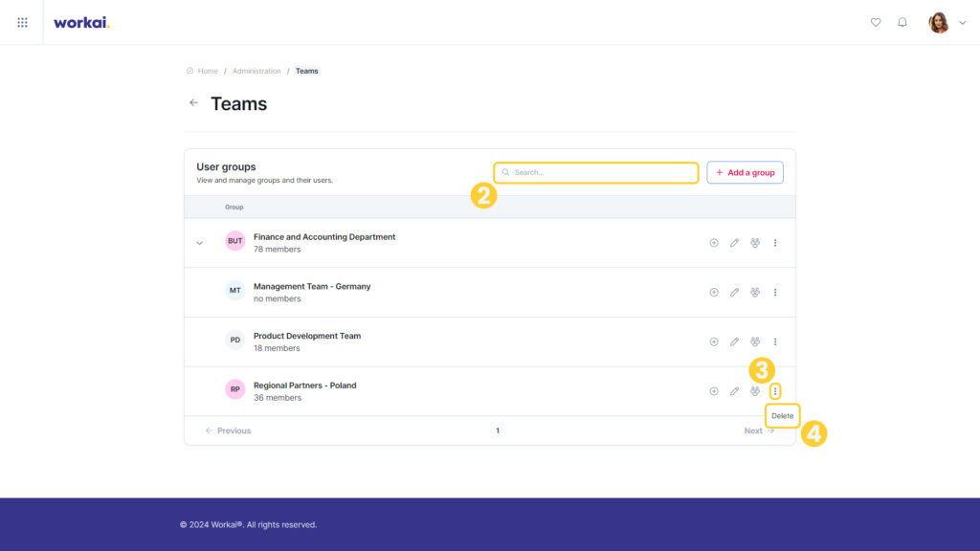The width and height of the screenshot is (980, 551).
Task: Open the app launcher grid icon
Action: point(23,23)
